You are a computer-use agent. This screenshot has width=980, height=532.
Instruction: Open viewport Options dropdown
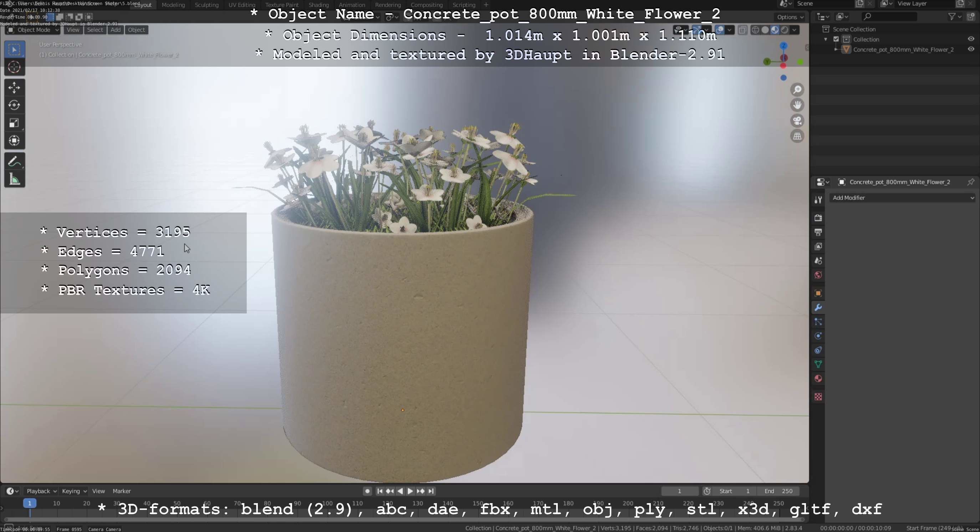[x=790, y=17]
